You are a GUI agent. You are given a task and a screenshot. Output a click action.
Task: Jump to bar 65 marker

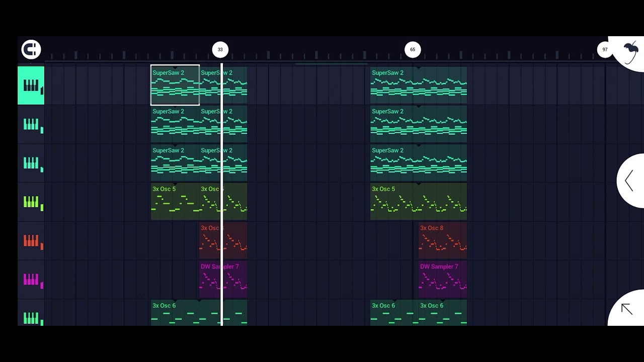click(x=413, y=49)
